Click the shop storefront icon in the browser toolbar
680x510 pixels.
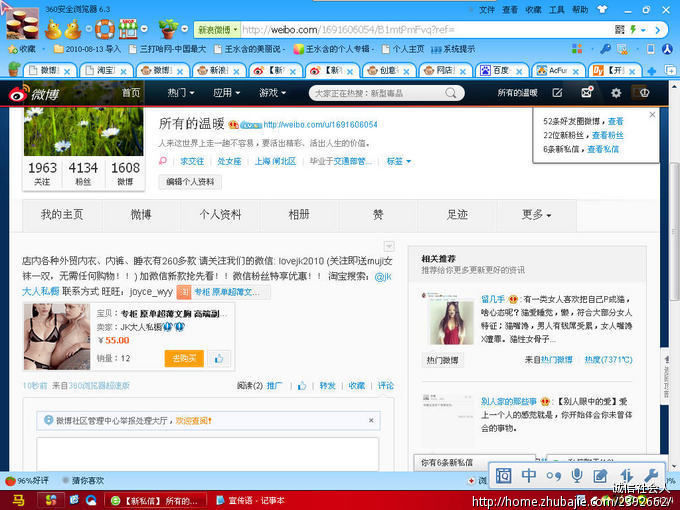(x=128, y=29)
